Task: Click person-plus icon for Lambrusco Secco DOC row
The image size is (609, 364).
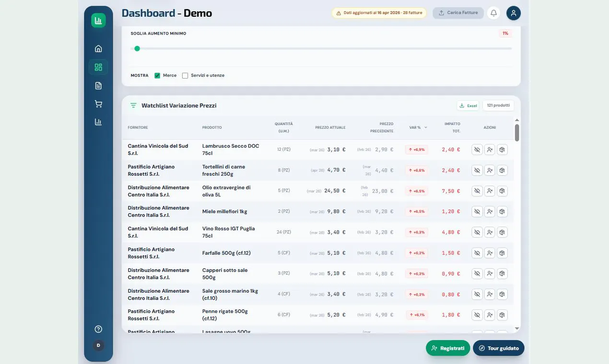Action: tap(490, 149)
